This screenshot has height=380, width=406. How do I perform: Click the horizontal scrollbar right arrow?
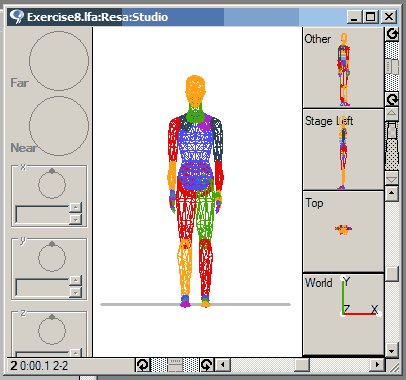pyautogui.click(x=377, y=365)
